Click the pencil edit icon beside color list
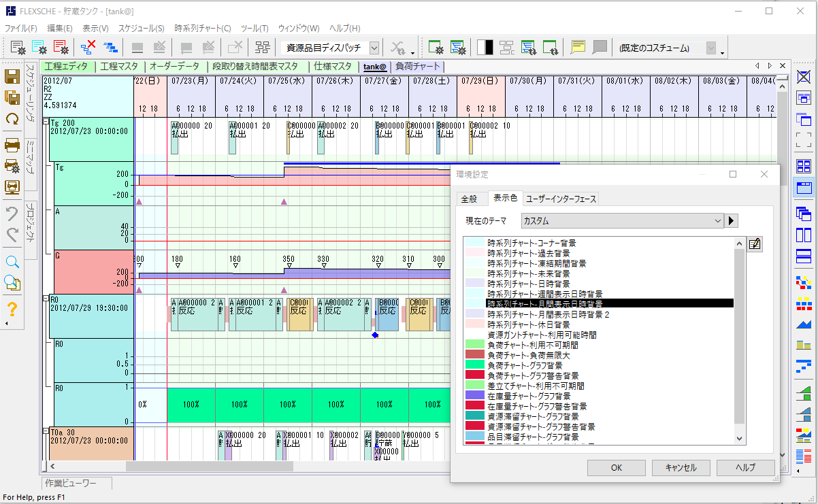818x504 pixels. [x=754, y=244]
